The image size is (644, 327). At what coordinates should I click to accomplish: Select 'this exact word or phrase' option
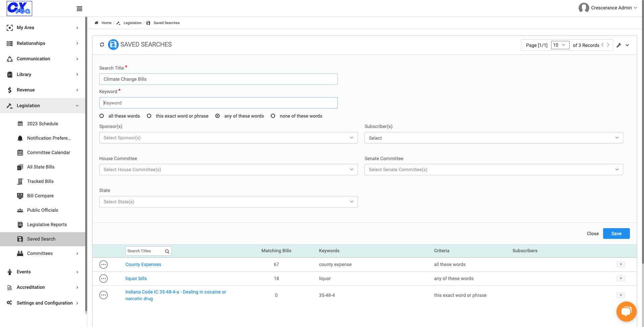pos(149,116)
